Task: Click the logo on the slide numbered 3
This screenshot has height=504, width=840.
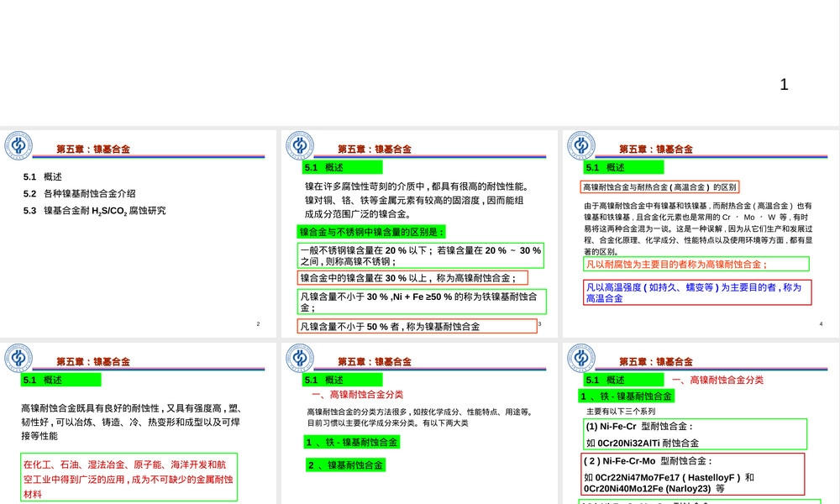Action: tap(300, 145)
